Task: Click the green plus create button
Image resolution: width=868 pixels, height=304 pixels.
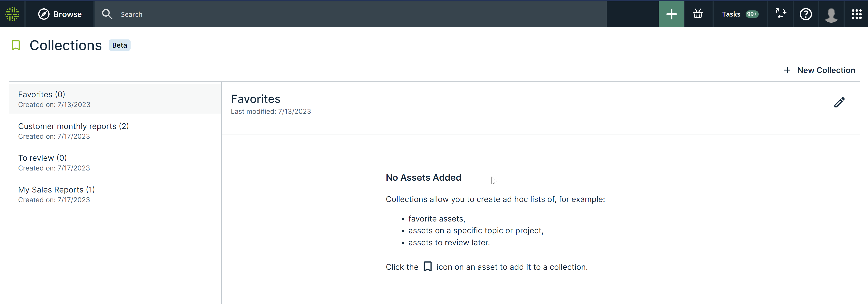Action: [671, 14]
